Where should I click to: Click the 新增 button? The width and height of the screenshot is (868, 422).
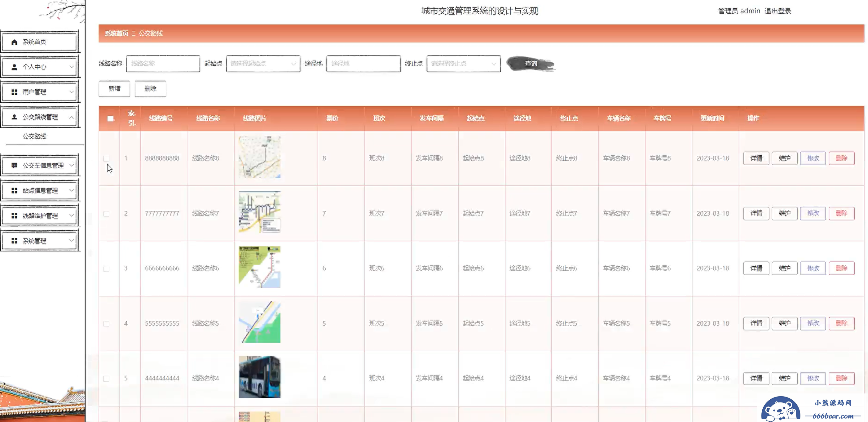(114, 89)
